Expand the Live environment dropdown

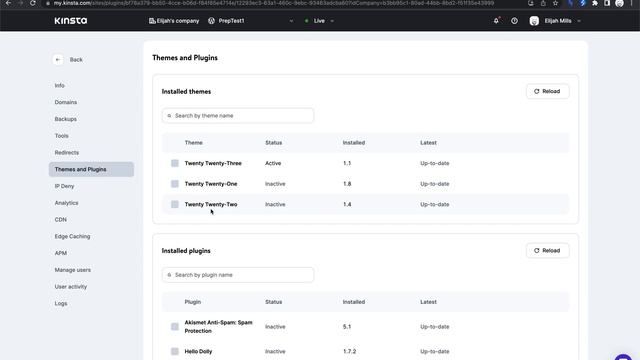332,21
